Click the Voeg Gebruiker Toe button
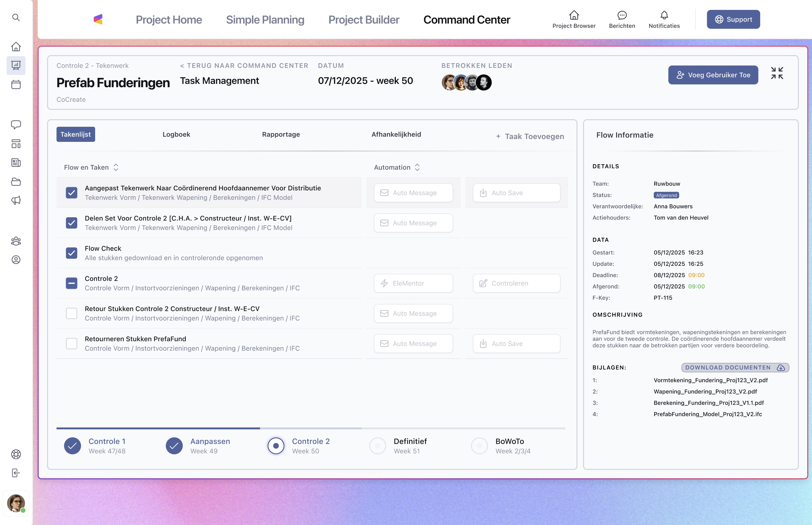Screen dimensions: 812x525 click(x=713, y=75)
